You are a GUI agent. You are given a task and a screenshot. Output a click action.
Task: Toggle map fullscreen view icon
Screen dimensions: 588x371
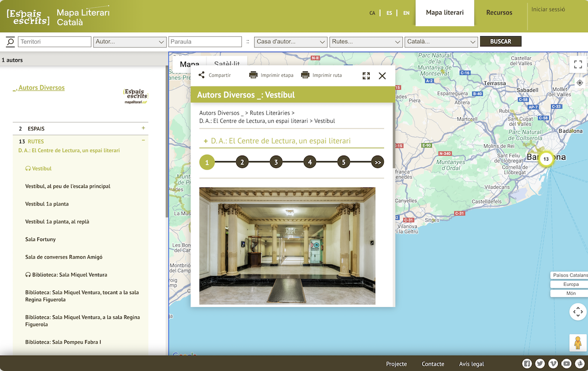click(578, 65)
